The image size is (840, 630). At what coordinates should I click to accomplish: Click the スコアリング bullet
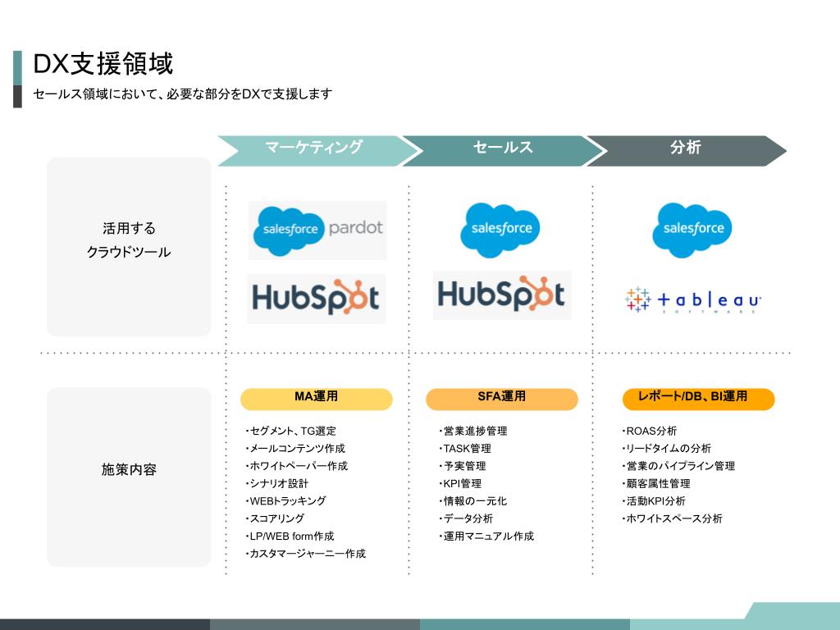275,518
